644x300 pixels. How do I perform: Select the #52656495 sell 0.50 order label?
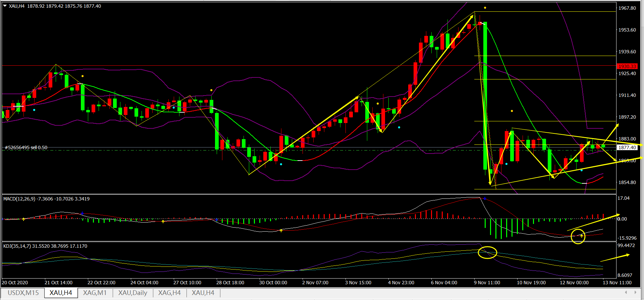tap(26, 147)
